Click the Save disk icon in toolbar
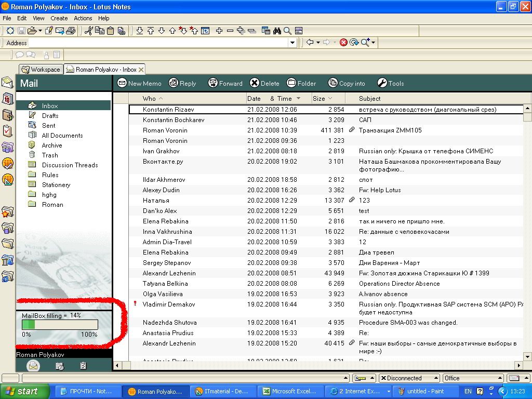The height and width of the screenshot is (399, 532). (21, 31)
